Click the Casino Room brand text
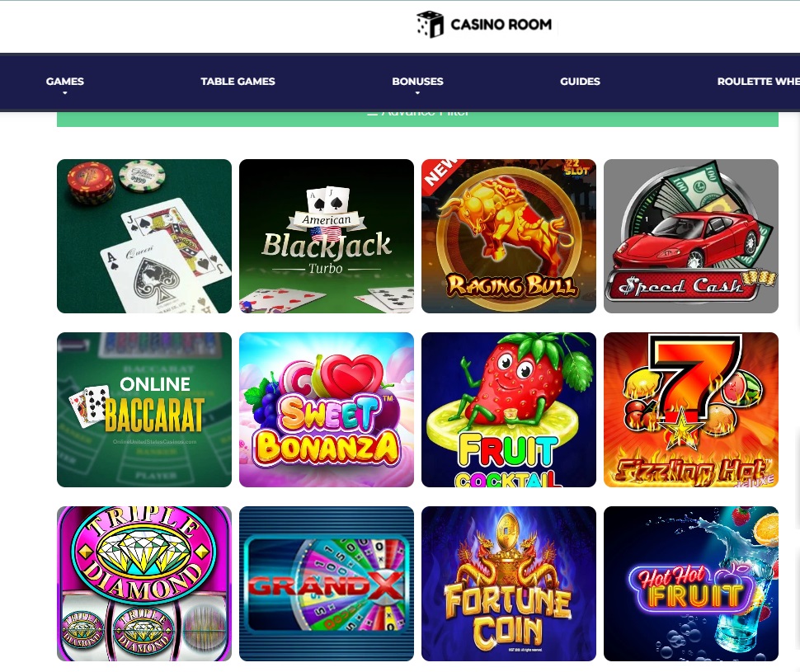800x672 pixels. [501, 24]
